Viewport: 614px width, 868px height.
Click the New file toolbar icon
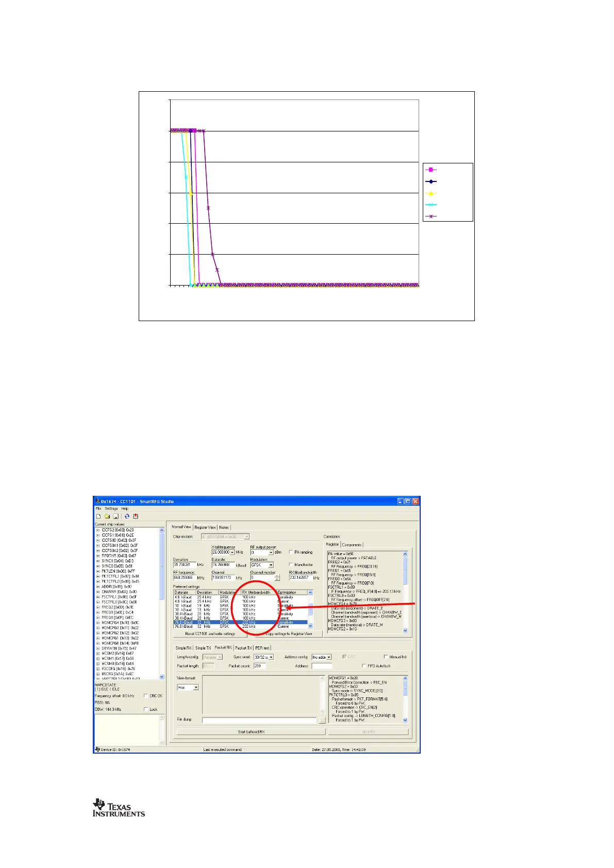click(98, 516)
